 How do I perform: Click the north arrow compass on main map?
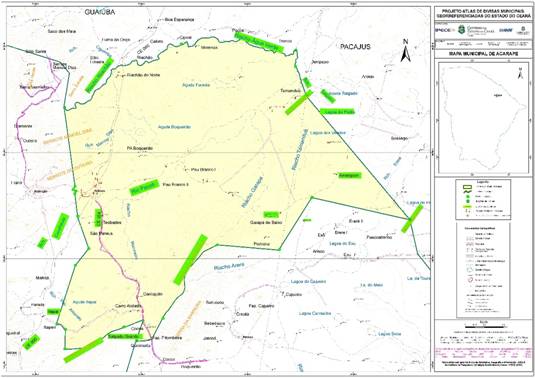tap(405, 50)
